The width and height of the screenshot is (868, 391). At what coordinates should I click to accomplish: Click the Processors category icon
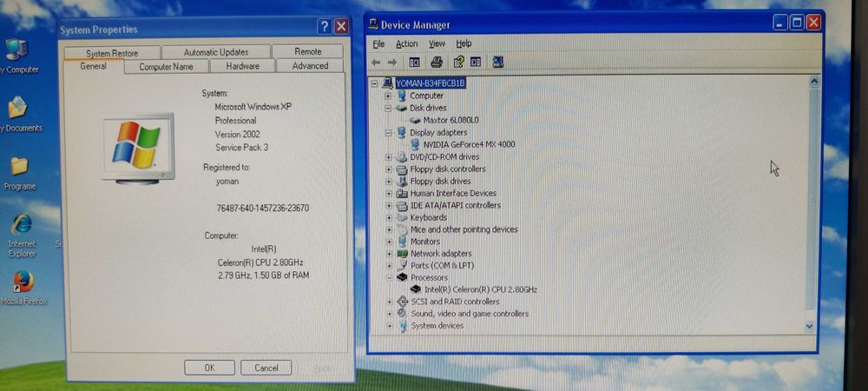point(403,277)
